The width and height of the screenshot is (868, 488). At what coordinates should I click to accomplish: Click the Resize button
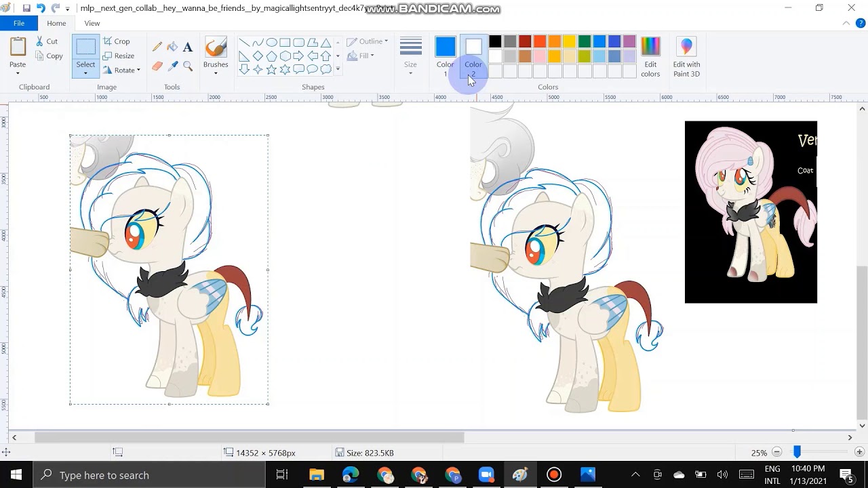click(x=119, y=56)
